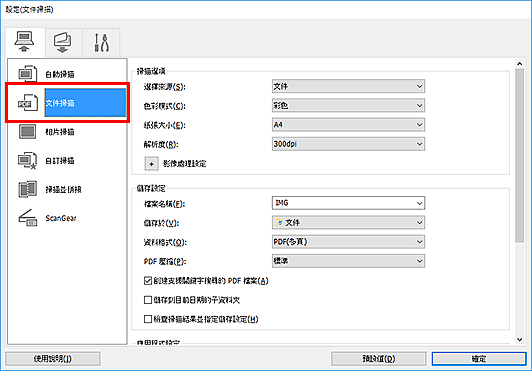532x371 pixels.
Task: Select the 自動掃描 auto scan icon
Action: (x=27, y=74)
